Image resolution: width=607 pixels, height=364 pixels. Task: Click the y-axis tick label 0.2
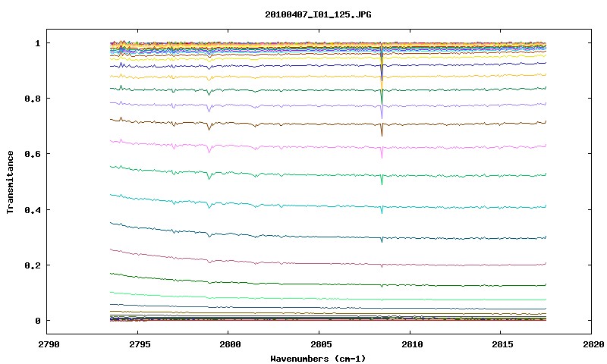(33, 265)
